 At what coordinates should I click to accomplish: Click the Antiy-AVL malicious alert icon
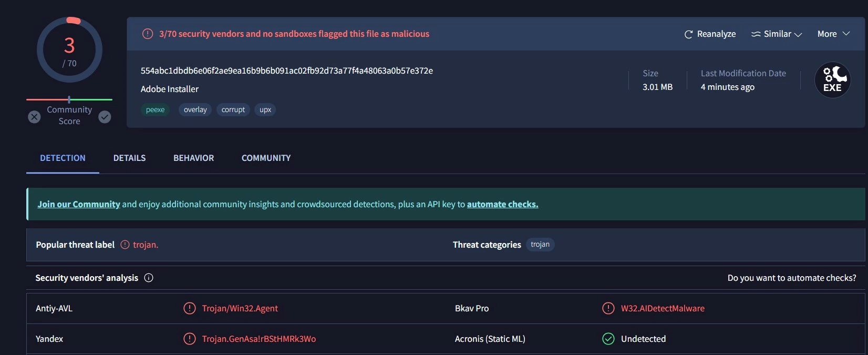coord(189,308)
